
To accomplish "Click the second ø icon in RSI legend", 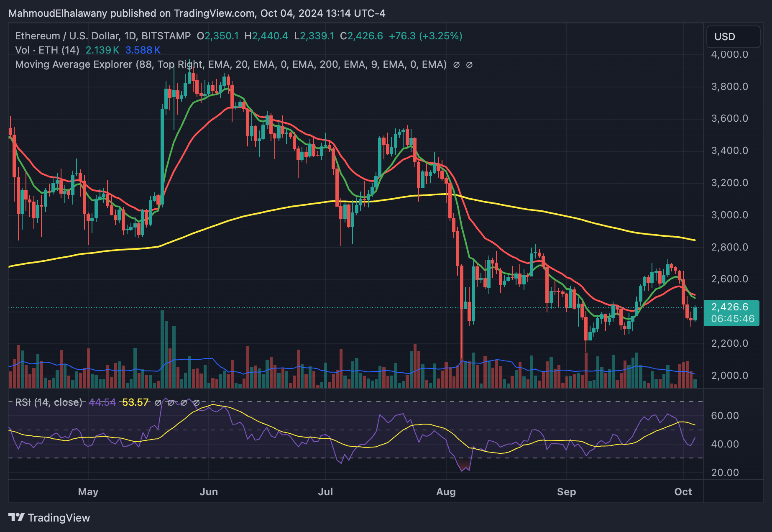I will (x=171, y=403).
